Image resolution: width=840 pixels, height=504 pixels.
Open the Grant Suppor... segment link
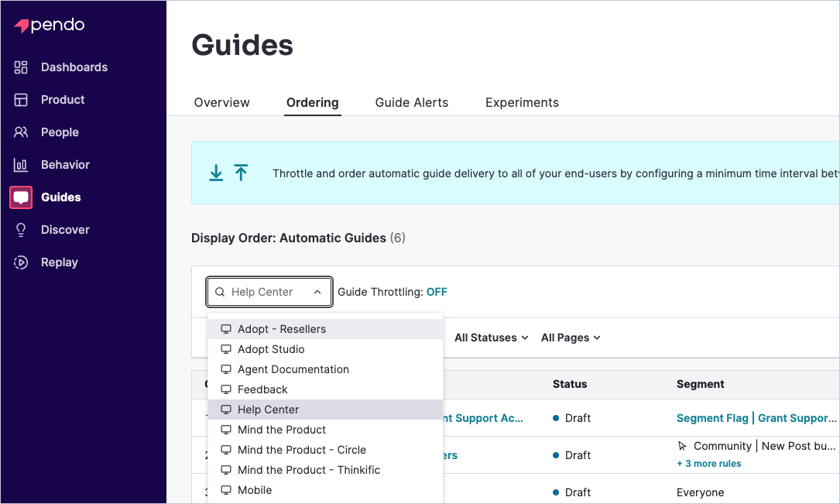(x=797, y=418)
